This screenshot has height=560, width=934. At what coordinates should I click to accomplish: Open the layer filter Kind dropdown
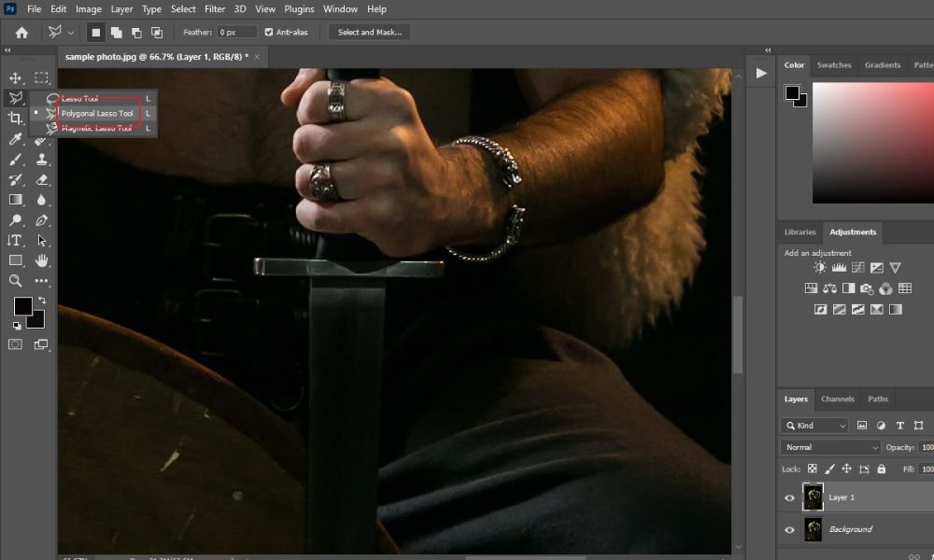click(814, 426)
